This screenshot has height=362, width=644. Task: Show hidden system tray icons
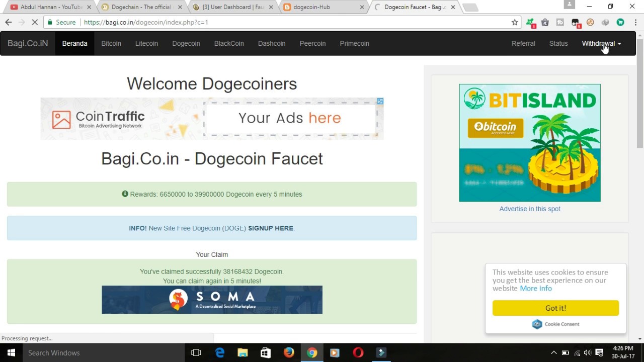click(554, 352)
